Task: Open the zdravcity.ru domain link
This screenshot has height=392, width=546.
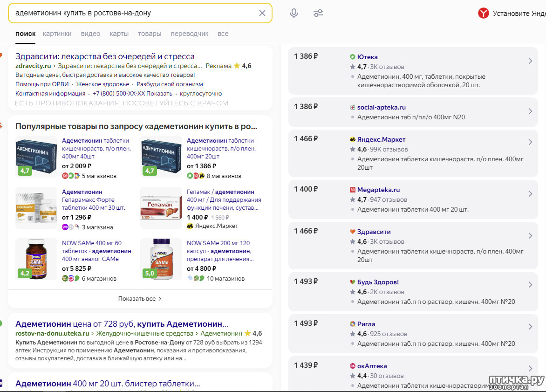Action: (33, 66)
